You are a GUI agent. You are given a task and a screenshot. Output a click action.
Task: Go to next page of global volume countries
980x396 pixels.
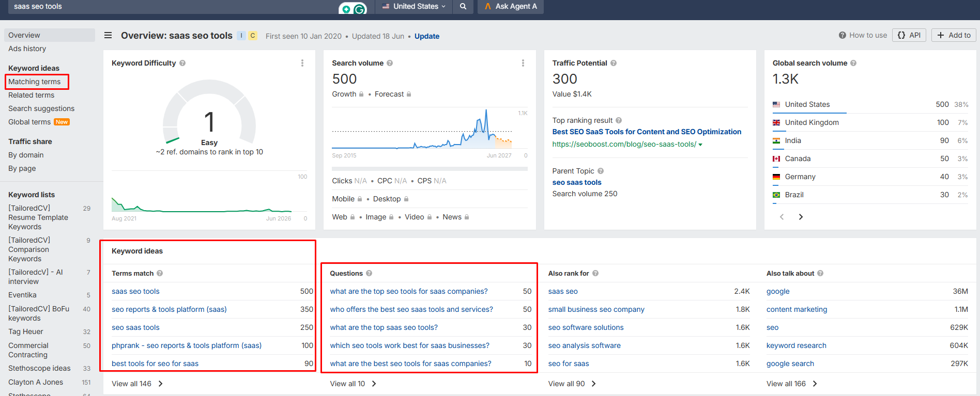click(x=801, y=217)
